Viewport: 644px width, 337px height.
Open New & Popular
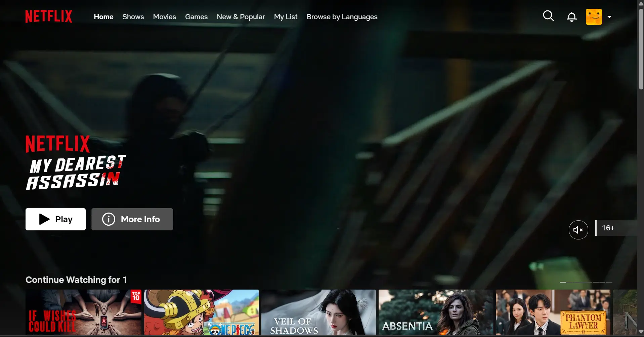tap(241, 17)
